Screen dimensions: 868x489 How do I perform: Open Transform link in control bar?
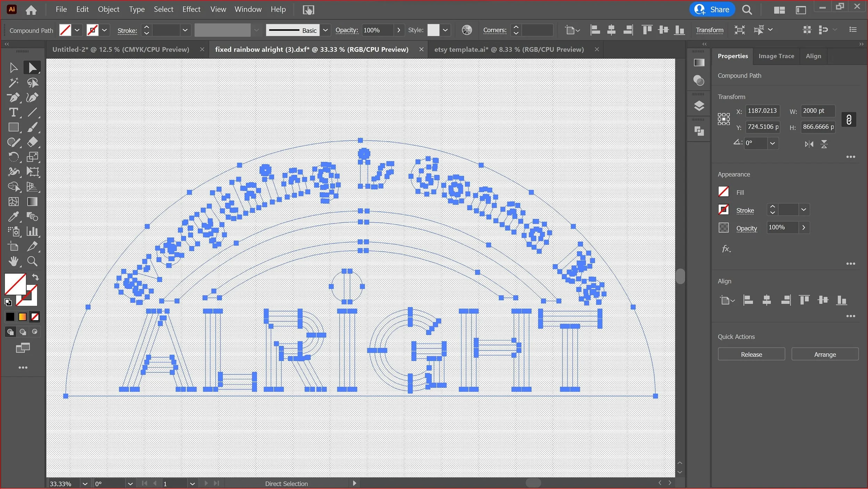709,30
